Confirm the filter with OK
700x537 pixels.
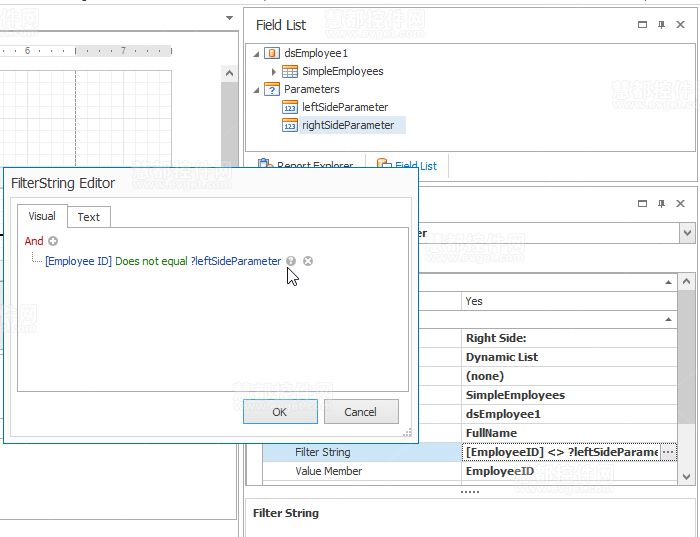tap(280, 412)
